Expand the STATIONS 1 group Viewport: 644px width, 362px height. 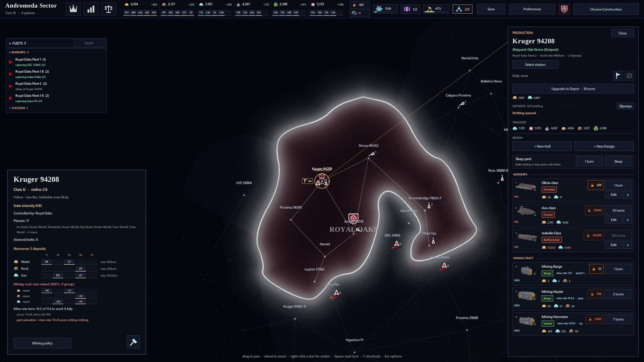pos(19,108)
